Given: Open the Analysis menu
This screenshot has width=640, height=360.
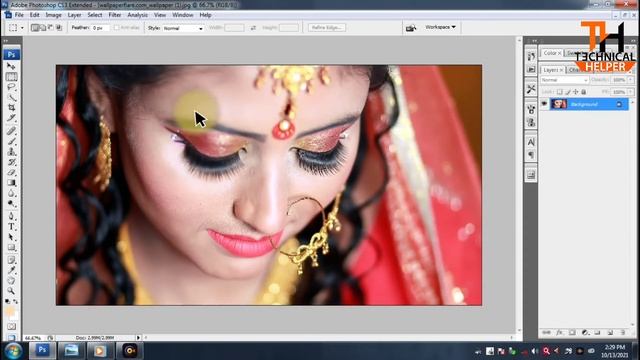Looking at the screenshot, I should 138,15.
